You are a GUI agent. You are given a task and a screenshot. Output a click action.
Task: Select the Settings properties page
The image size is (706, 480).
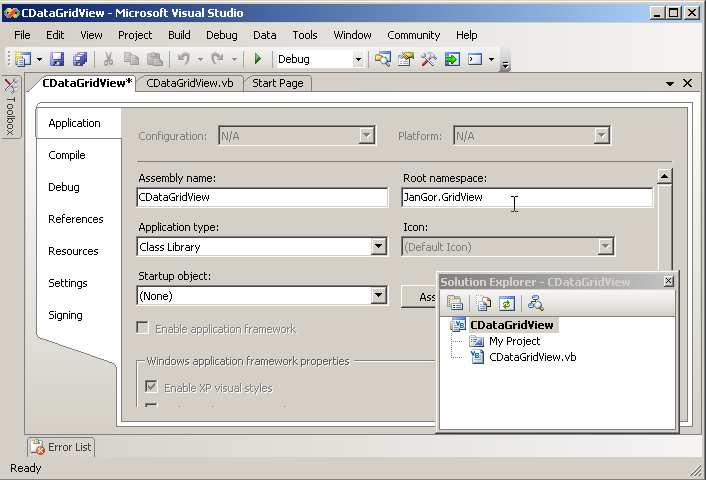(68, 283)
